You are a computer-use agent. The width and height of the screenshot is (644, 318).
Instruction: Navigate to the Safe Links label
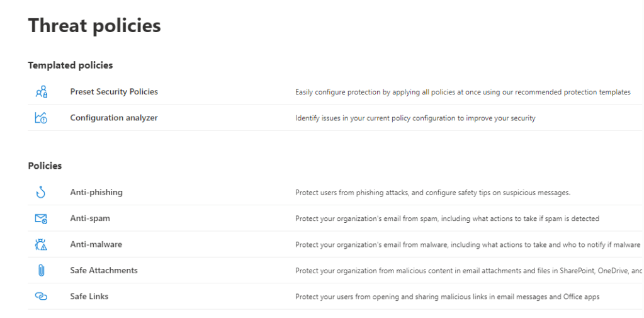(x=89, y=297)
